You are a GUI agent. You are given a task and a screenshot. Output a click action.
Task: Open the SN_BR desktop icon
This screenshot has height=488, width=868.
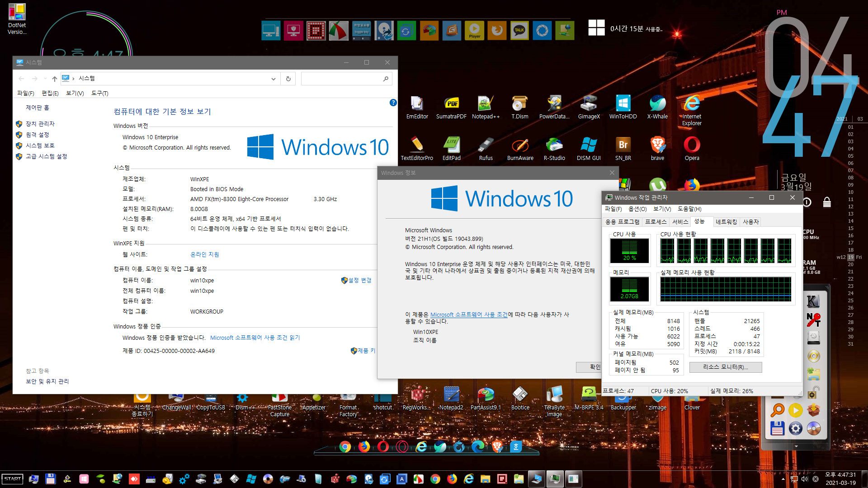coord(623,149)
